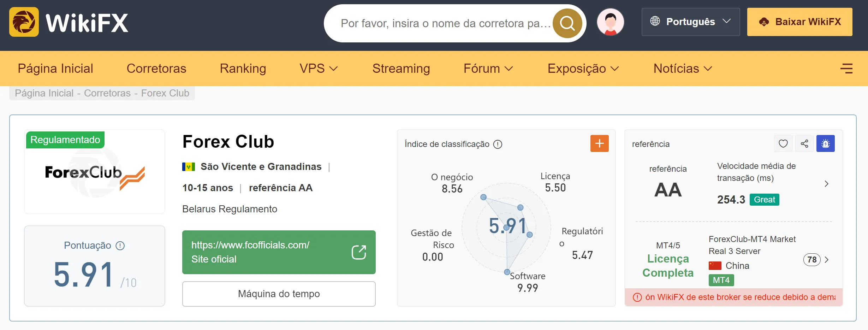868x330 pixels.
Task: Click the blue alarm report icon
Action: click(825, 143)
